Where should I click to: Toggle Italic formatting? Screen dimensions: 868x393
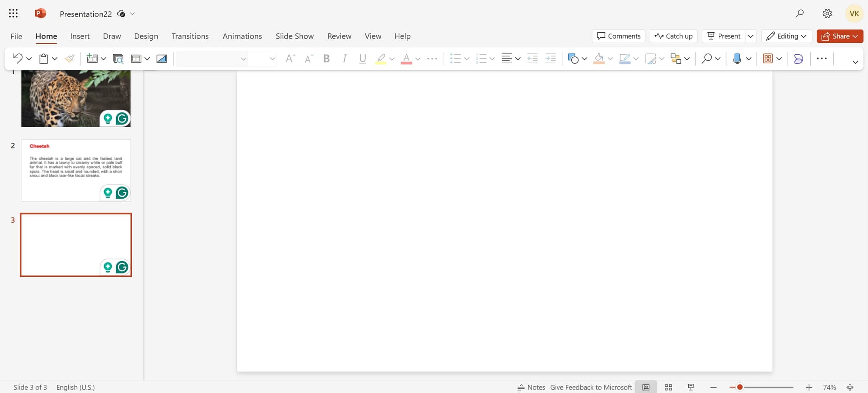tap(344, 59)
